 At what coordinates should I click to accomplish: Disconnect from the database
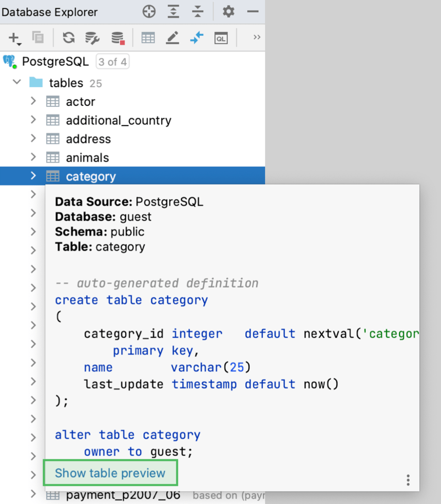tap(117, 37)
